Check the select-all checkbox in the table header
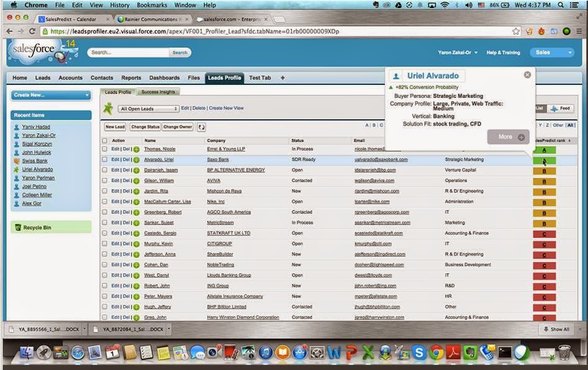588x370 pixels. pos(104,141)
